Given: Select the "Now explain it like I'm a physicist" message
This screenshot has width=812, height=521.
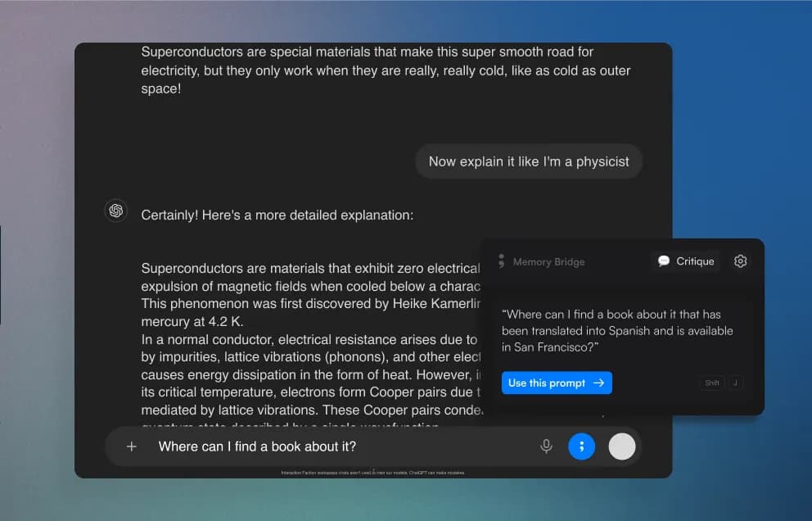Looking at the screenshot, I should [x=529, y=161].
